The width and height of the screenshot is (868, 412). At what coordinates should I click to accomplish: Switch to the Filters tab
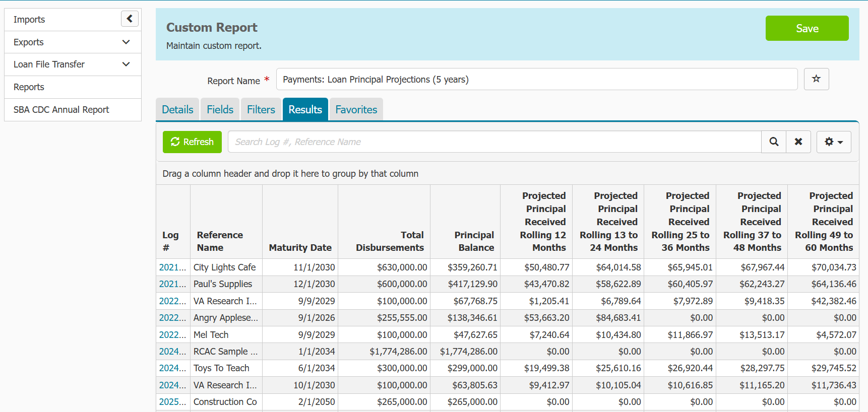261,109
